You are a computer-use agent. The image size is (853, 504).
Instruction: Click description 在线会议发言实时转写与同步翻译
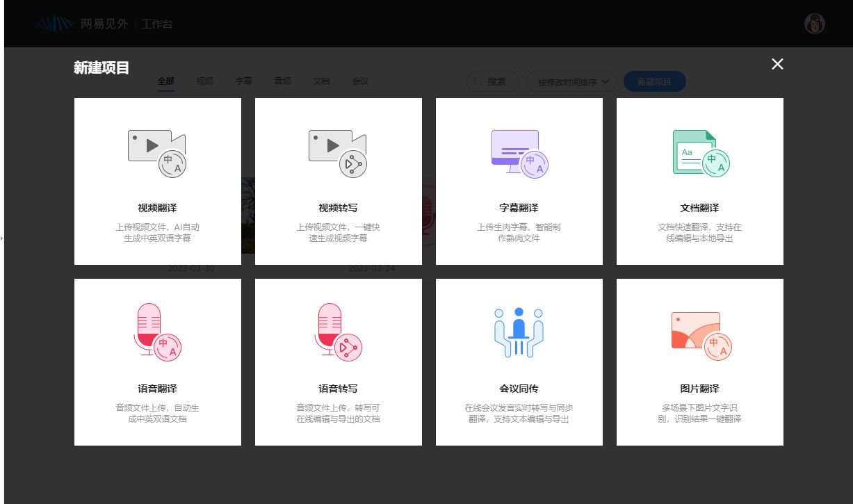click(x=519, y=414)
